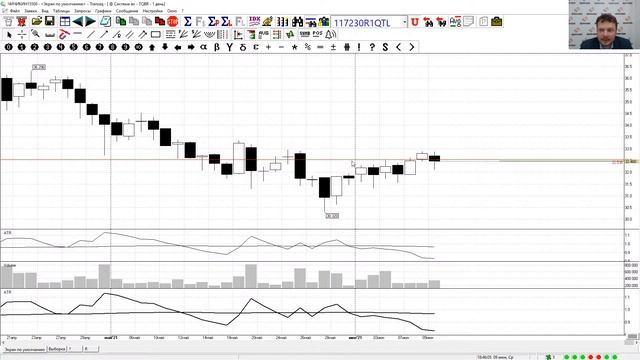
Task: Click the greater-than angle bracket marker
Action: tap(411, 47)
